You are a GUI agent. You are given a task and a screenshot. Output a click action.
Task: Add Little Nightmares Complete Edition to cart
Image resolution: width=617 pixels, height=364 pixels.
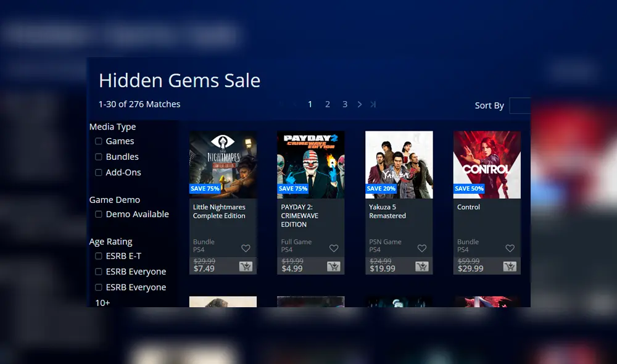pyautogui.click(x=246, y=267)
